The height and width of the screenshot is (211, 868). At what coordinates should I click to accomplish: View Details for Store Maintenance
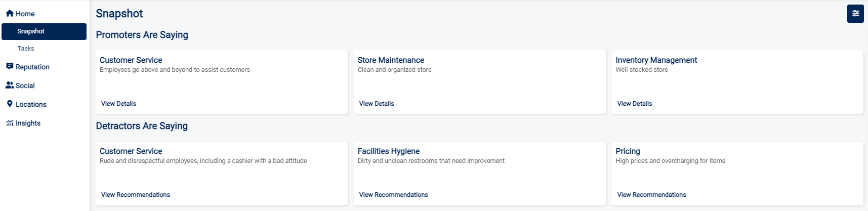377,104
